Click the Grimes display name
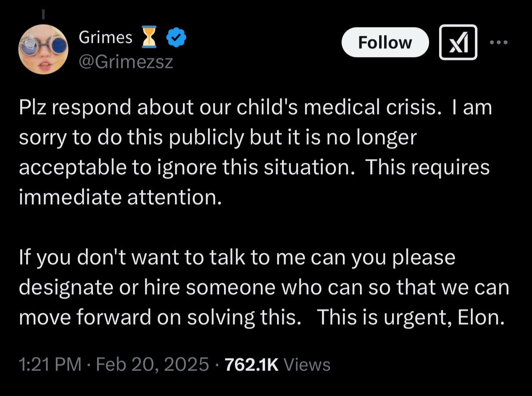532x396 pixels. coord(105,38)
